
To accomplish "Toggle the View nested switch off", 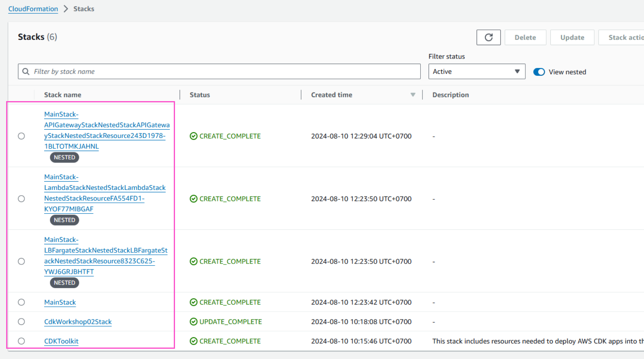I will (x=539, y=72).
